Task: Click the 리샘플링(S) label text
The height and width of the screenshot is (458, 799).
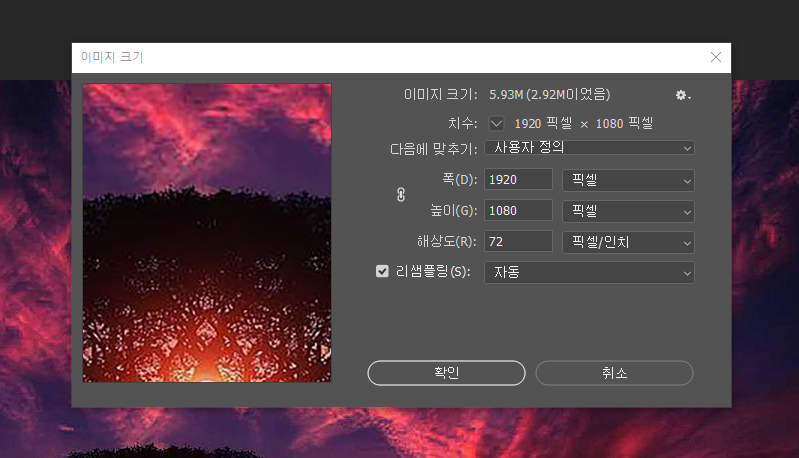Action: click(x=433, y=272)
